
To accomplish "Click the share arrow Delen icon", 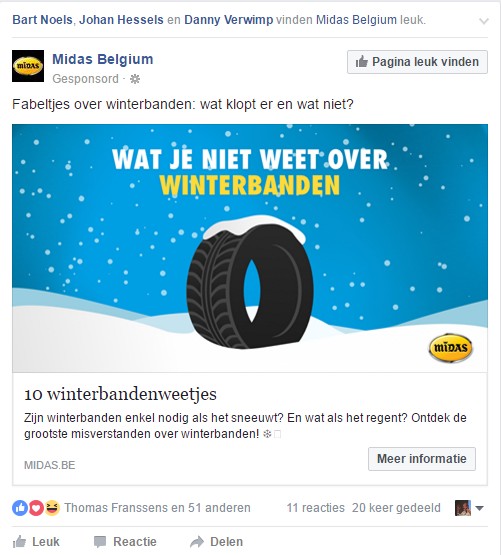I will pyautogui.click(x=197, y=542).
